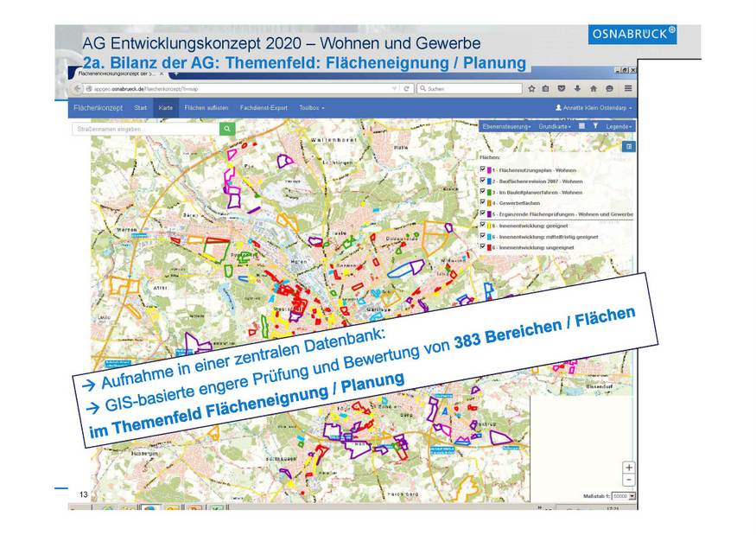The width and height of the screenshot is (756, 535).
Task: Click the filter funnel icon
Action: (x=594, y=126)
